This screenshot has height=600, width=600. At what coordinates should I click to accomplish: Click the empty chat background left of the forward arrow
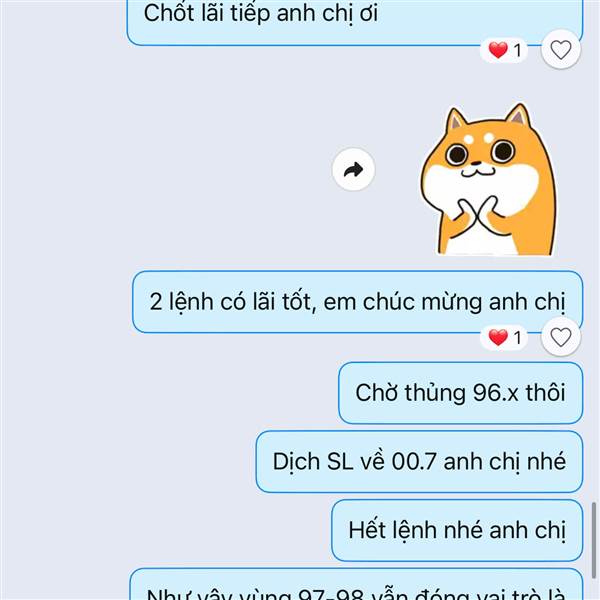[165, 169]
